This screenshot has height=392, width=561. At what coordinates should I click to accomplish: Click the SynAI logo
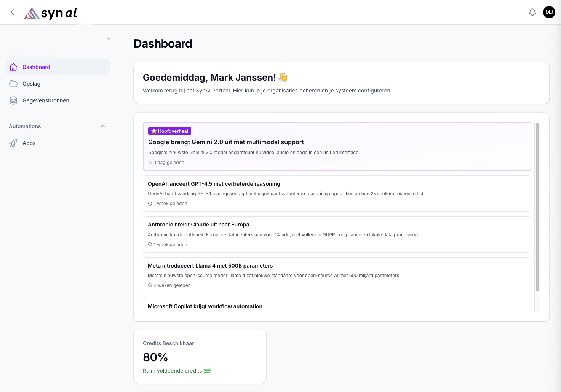tap(51, 13)
